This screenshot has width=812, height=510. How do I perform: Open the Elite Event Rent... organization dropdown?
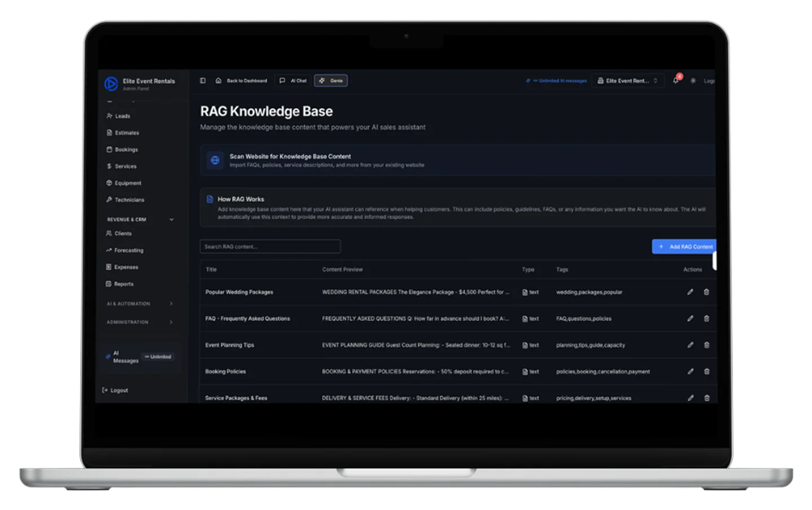[628, 81]
